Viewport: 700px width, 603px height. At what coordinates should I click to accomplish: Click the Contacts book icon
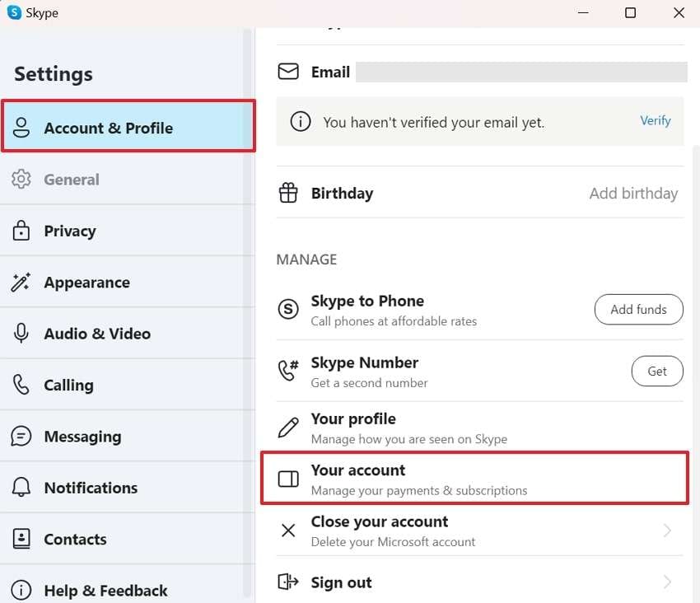(x=21, y=540)
